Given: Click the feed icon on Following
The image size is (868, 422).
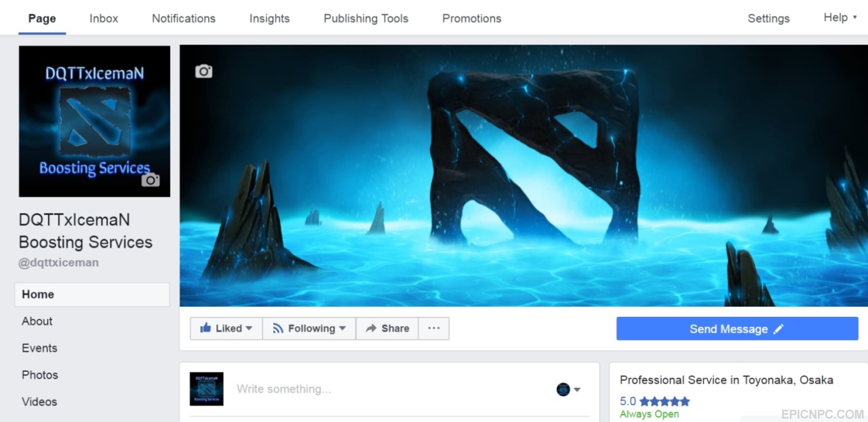Looking at the screenshot, I should pos(278,328).
